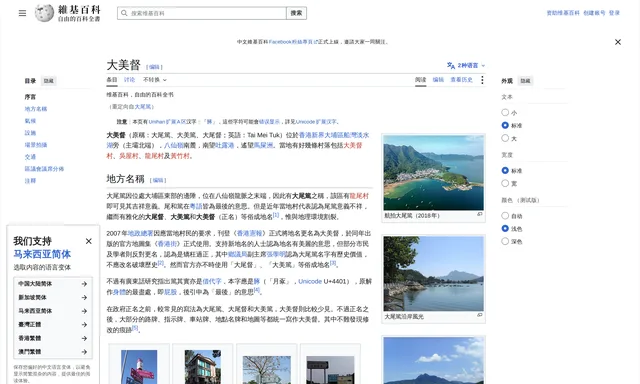
Task: Select standard width 标准
Action: coord(505,171)
